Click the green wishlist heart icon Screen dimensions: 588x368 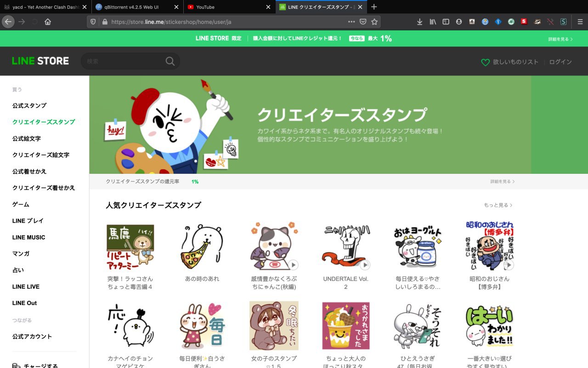point(485,62)
